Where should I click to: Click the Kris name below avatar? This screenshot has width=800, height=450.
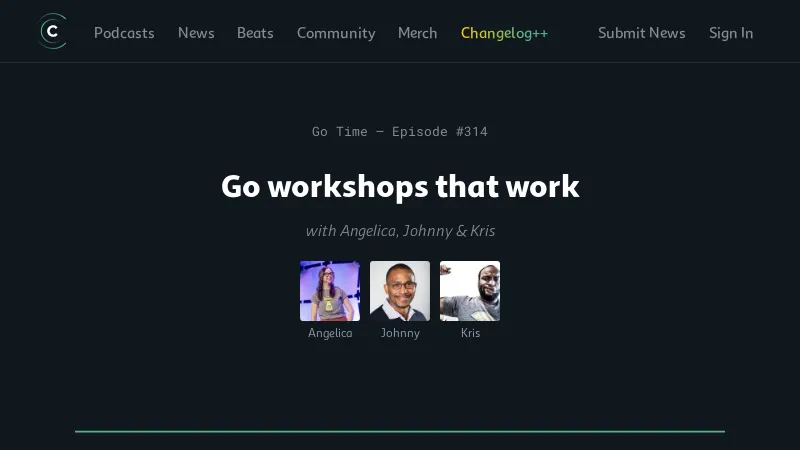tap(470, 333)
